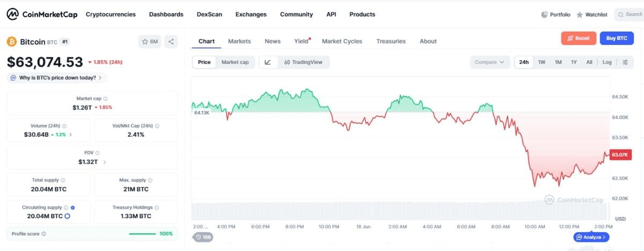This screenshot has width=644, height=251.
Task: Click the $1.26T market cap value
Action: click(81, 107)
